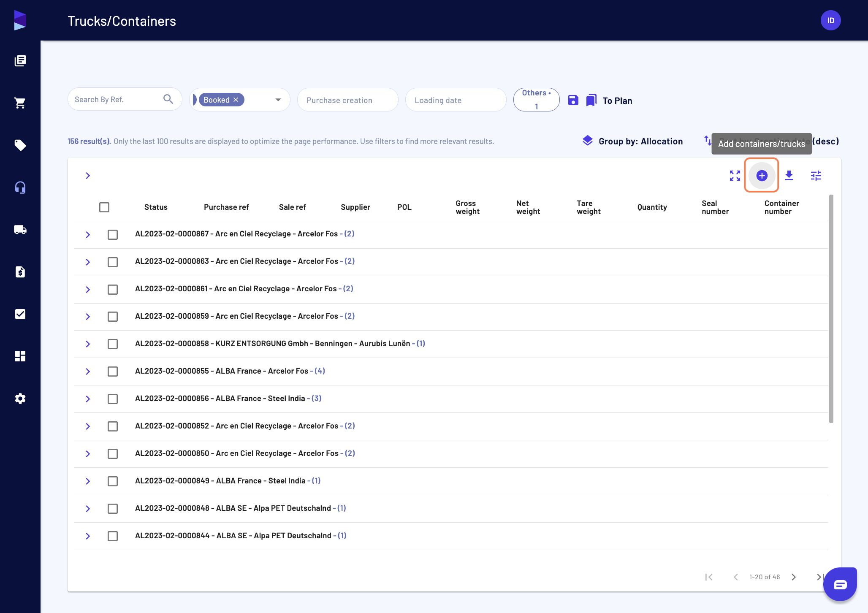This screenshot has width=868, height=613.
Task: Click the To Plan saved filter
Action: point(617,100)
